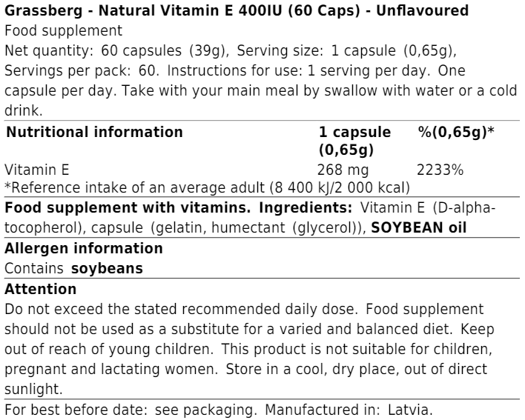
Task: Click the "268 mg" value
Action: pyautogui.click(x=340, y=170)
